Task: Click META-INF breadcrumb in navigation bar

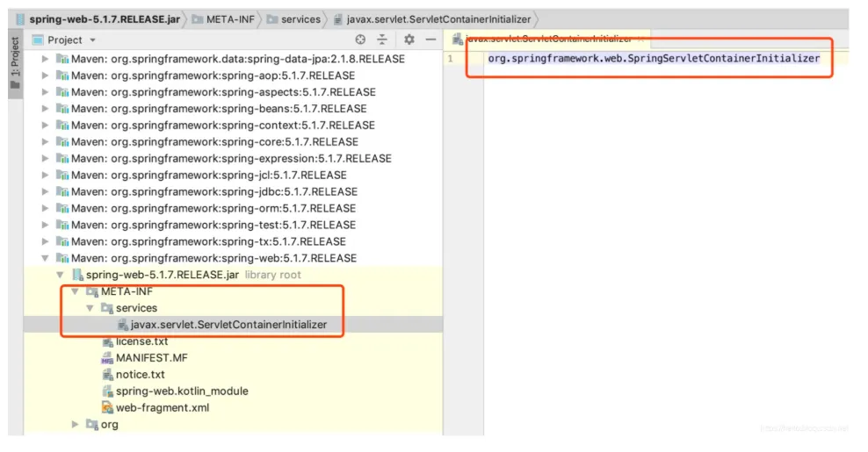Action: click(x=230, y=18)
